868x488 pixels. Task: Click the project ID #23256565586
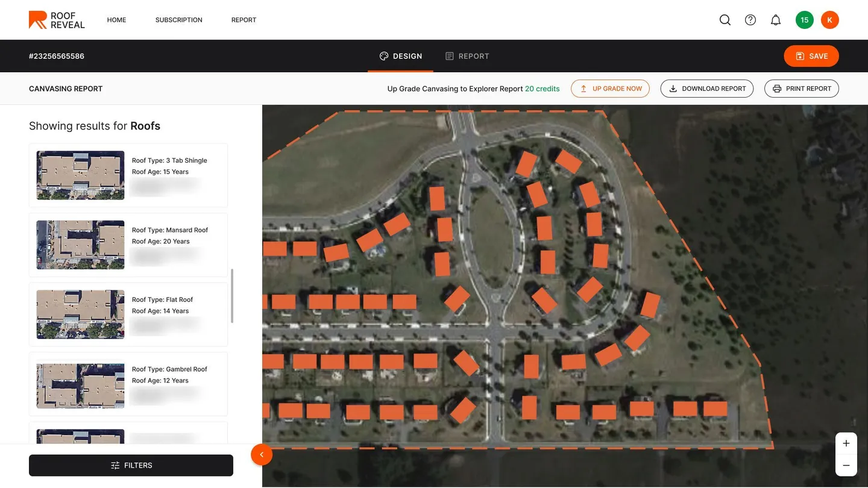(57, 56)
